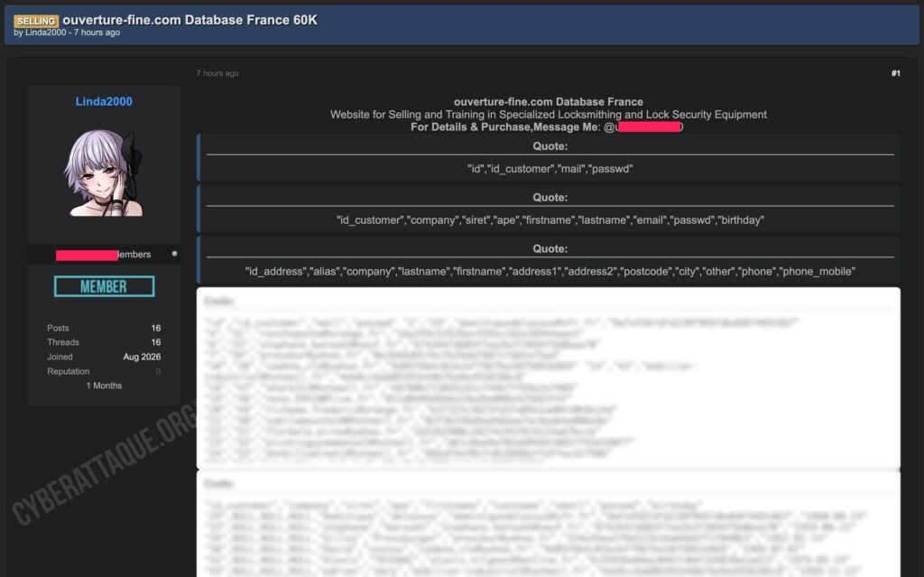The width and height of the screenshot is (924, 577).
Task: Click the Joined date Aug 2026
Action: (x=142, y=357)
